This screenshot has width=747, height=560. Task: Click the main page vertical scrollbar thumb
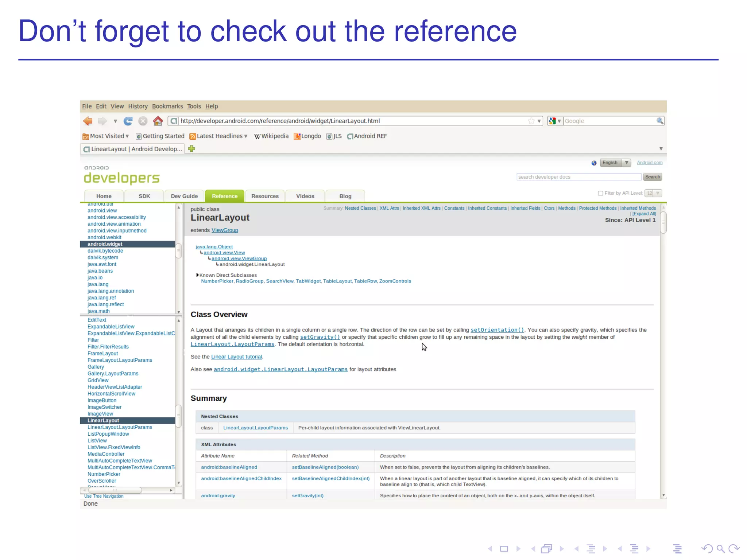tap(663, 222)
